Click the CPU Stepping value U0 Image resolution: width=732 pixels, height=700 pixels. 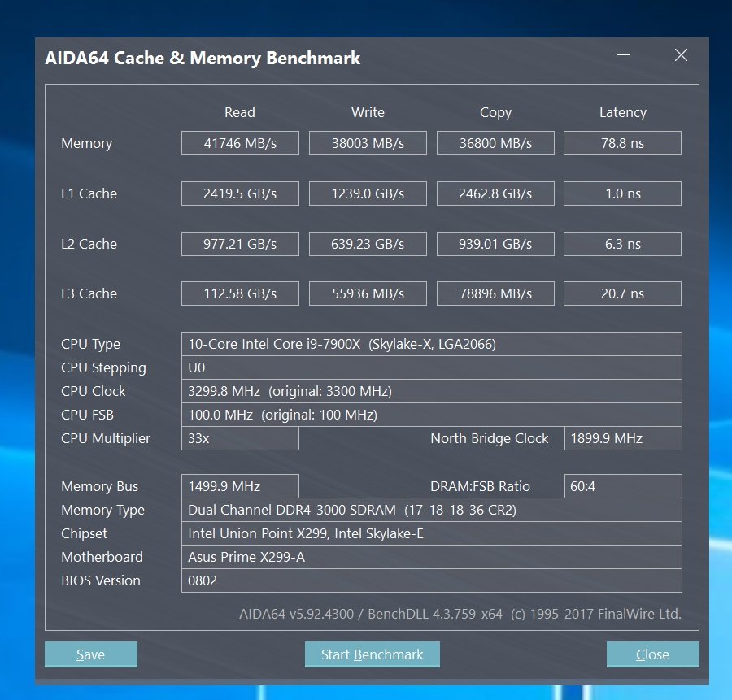click(431, 367)
